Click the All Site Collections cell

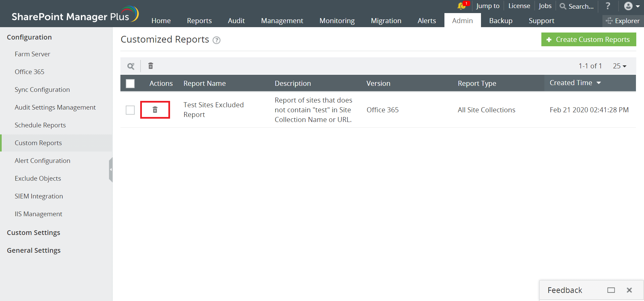[487, 110]
